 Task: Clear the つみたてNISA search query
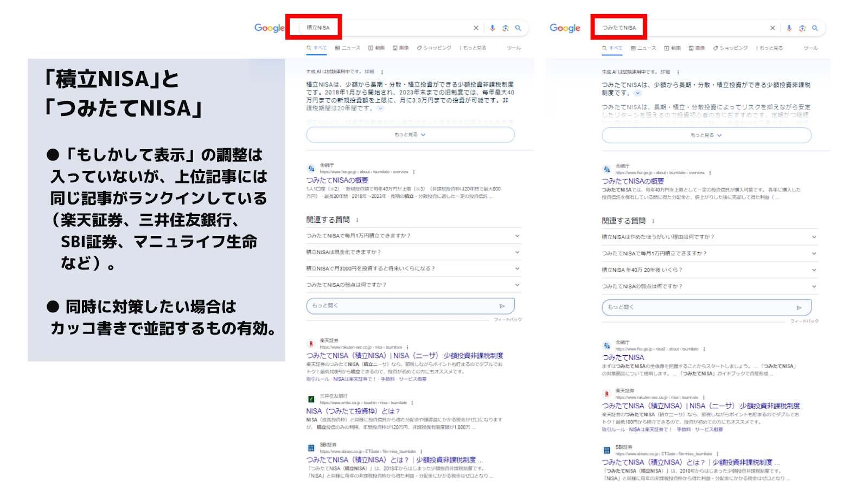pos(773,28)
